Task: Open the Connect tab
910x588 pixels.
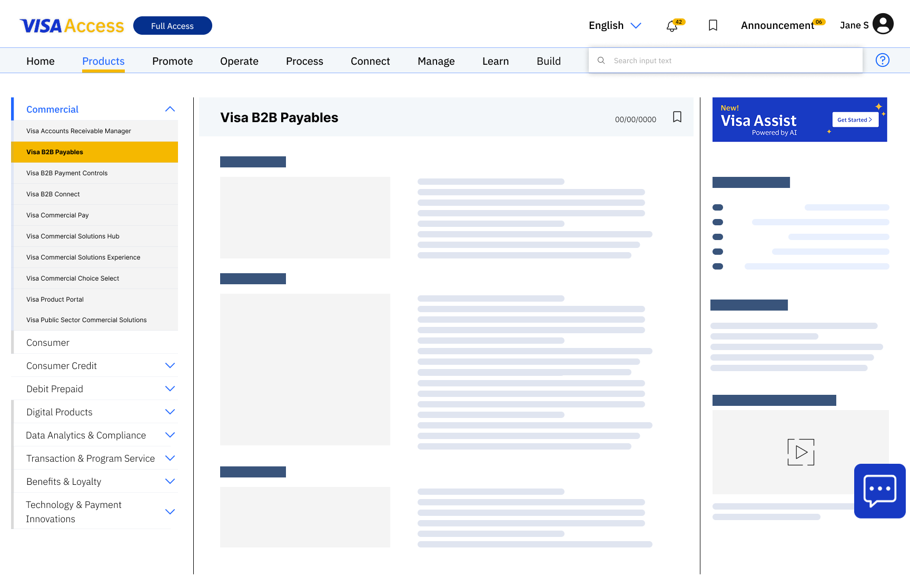Action: click(370, 61)
